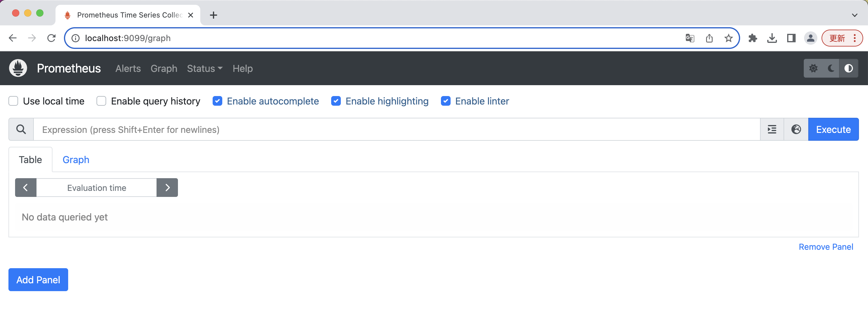Toggle the Enable highlighting checkbox

click(336, 101)
